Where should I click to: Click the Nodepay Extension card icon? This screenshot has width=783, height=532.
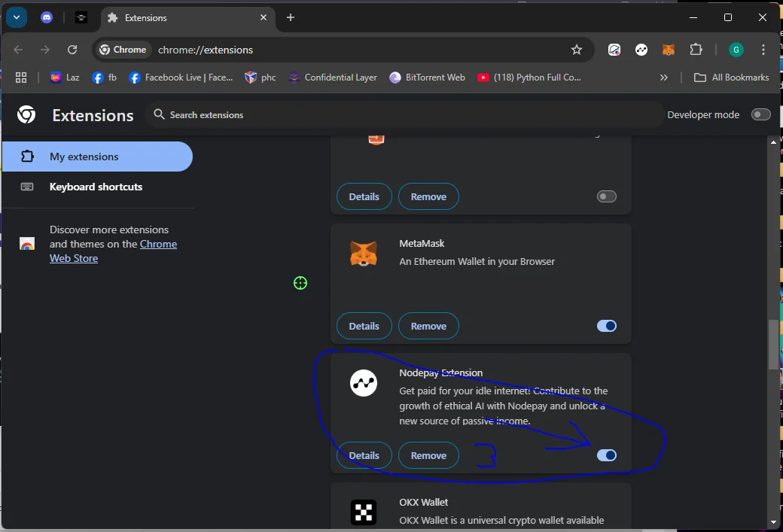(364, 383)
